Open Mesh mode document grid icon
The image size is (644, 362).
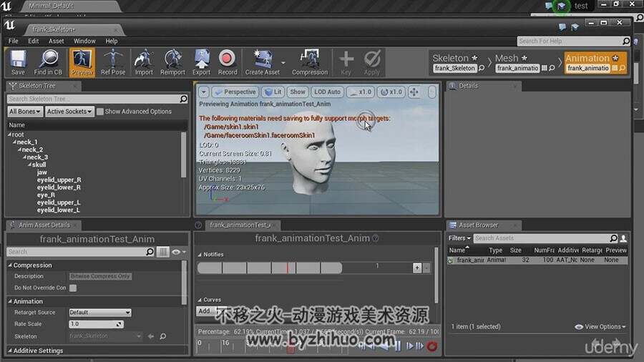(545, 68)
